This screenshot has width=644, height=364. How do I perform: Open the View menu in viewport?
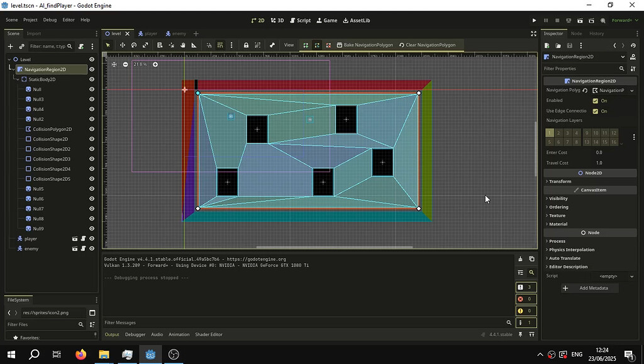point(289,45)
